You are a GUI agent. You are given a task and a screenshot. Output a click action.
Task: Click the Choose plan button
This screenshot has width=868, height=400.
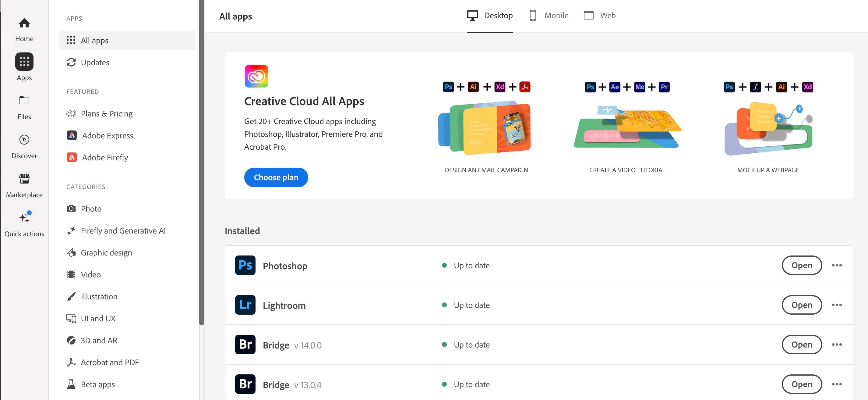click(276, 177)
